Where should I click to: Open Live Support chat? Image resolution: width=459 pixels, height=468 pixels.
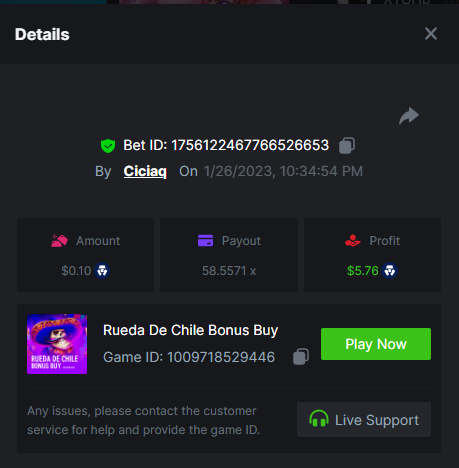pos(364,419)
